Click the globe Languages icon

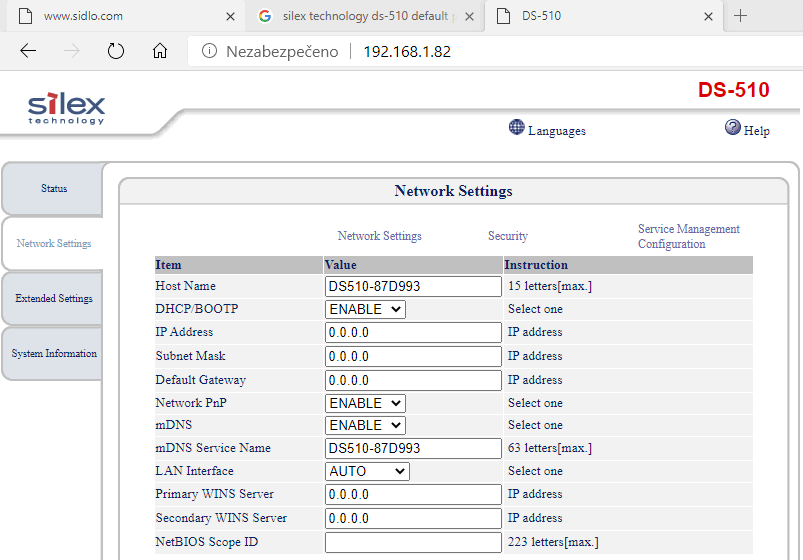pos(516,128)
